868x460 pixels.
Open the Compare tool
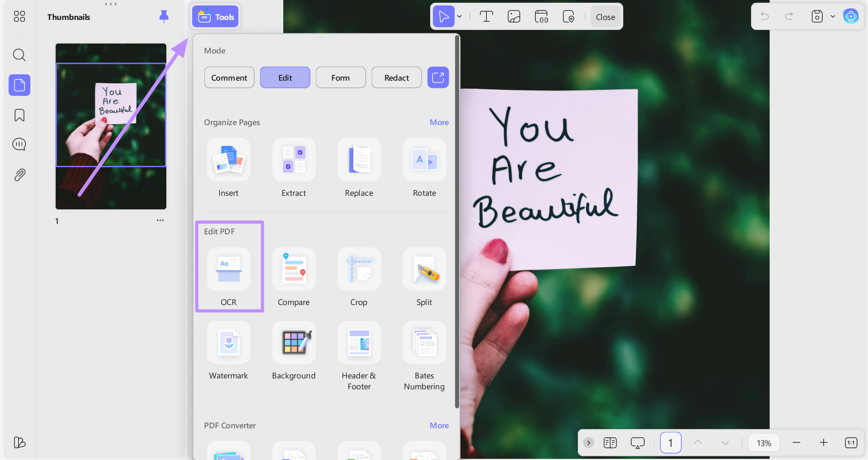click(294, 277)
